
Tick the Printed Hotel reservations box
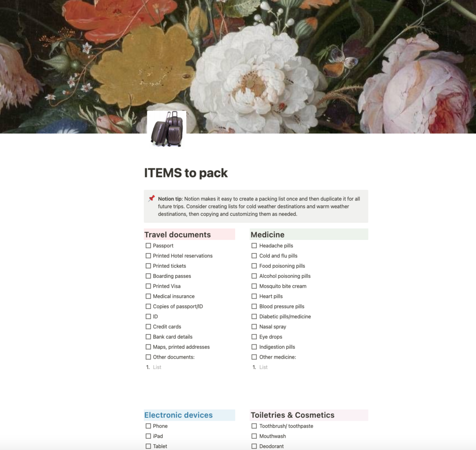click(148, 256)
